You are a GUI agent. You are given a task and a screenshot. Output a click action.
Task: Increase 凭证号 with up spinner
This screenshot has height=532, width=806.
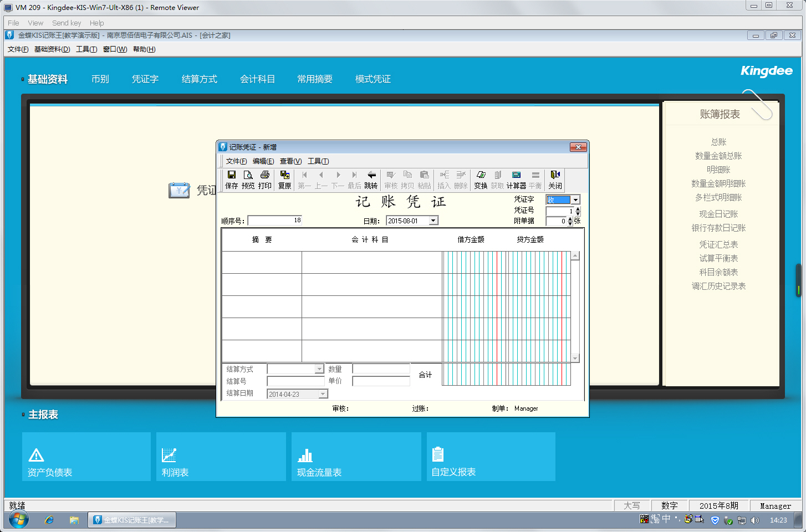(x=578, y=209)
